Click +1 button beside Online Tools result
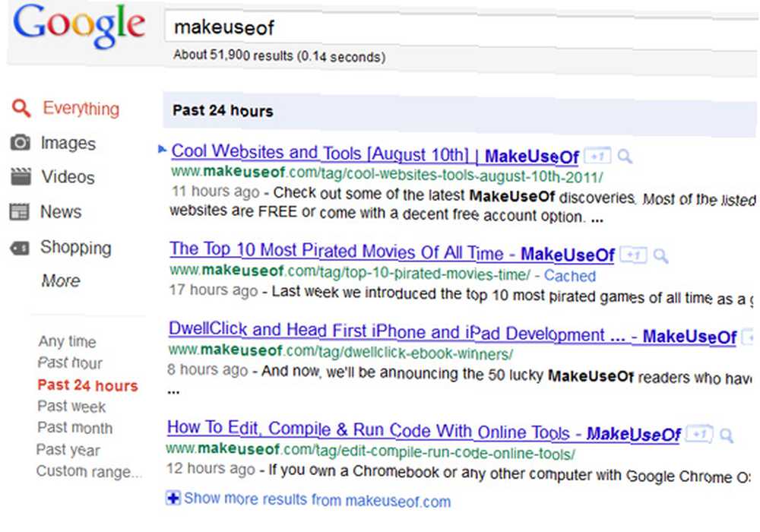Screen dimensions: 760x532 pyautogui.click(x=699, y=434)
